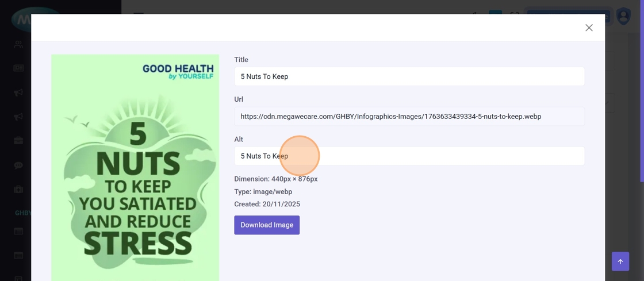Viewport: 644px width, 281px height.
Task: Open the users icon in the sidebar
Action: (x=18, y=44)
